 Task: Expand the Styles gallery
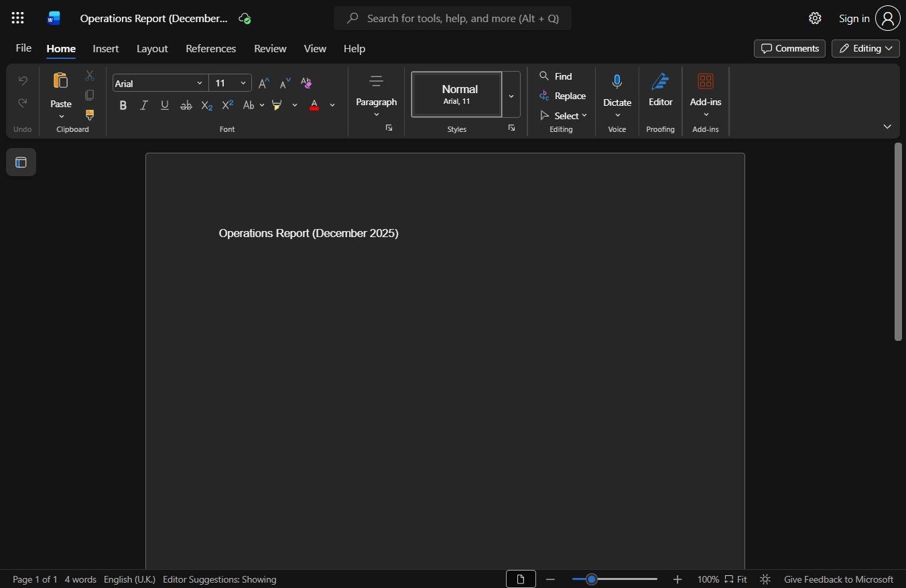click(x=511, y=94)
